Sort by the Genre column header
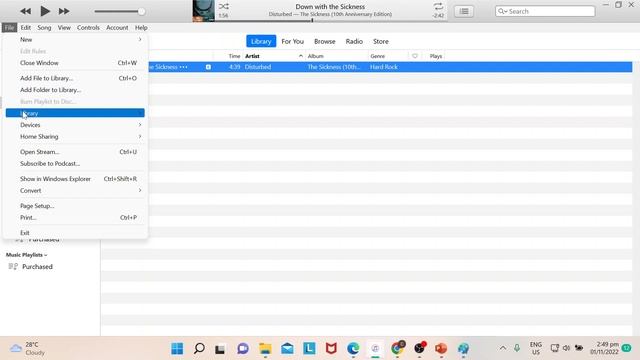The height and width of the screenshot is (360, 640). (388, 56)
